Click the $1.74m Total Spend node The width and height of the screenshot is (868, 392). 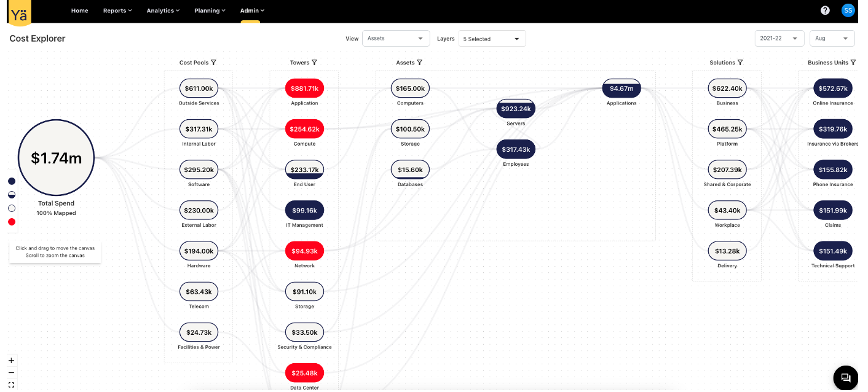click(56, 158)
